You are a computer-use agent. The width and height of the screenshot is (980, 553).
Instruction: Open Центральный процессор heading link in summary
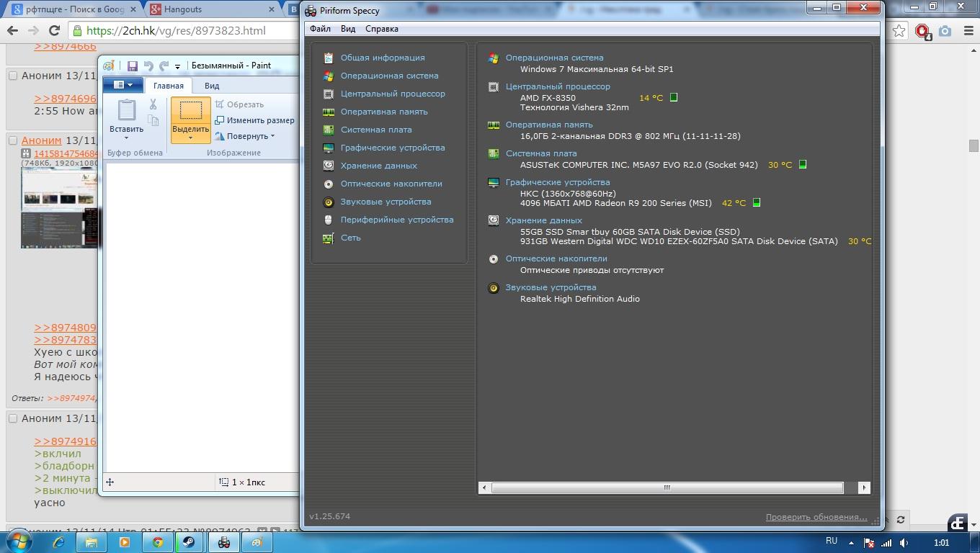pyautogui.click(x=558, y=86)
